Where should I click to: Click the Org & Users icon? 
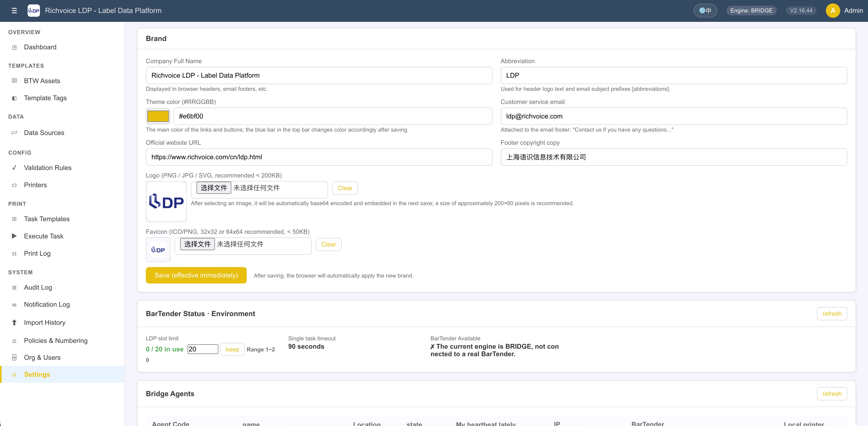[x=14, y=357]
